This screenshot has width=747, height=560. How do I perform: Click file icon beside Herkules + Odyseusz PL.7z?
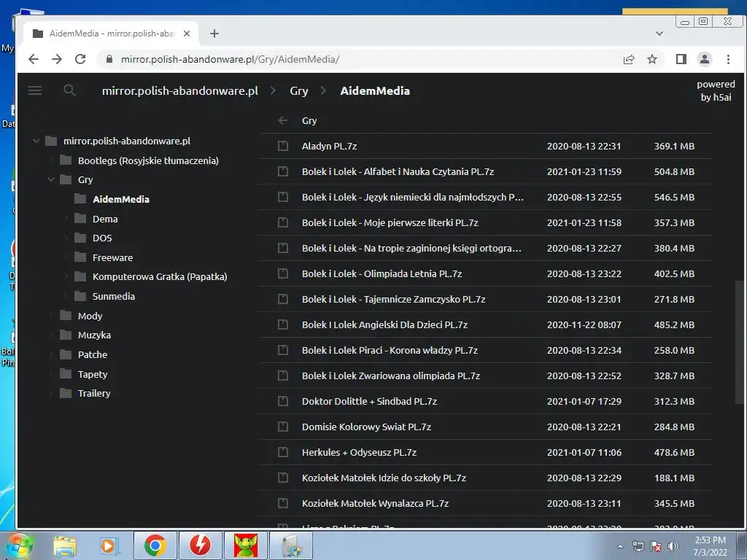pyautogui.click(x=283, y=452)
